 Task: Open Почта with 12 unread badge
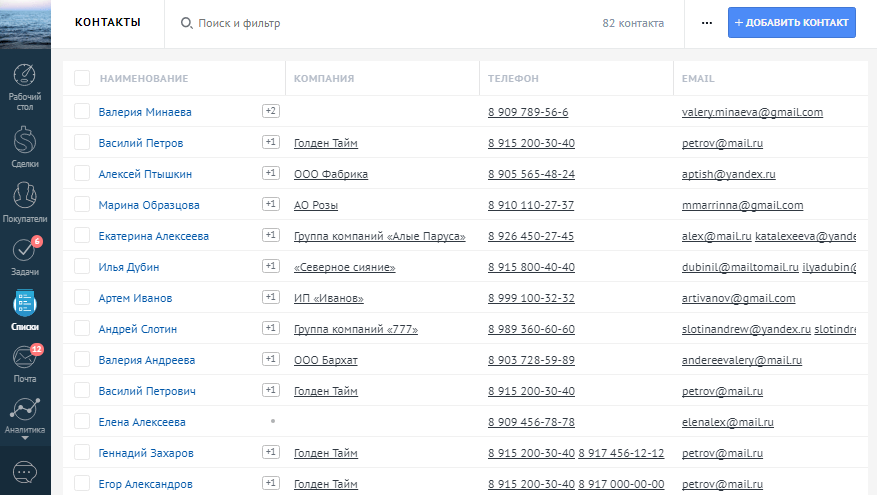[25, 365]
